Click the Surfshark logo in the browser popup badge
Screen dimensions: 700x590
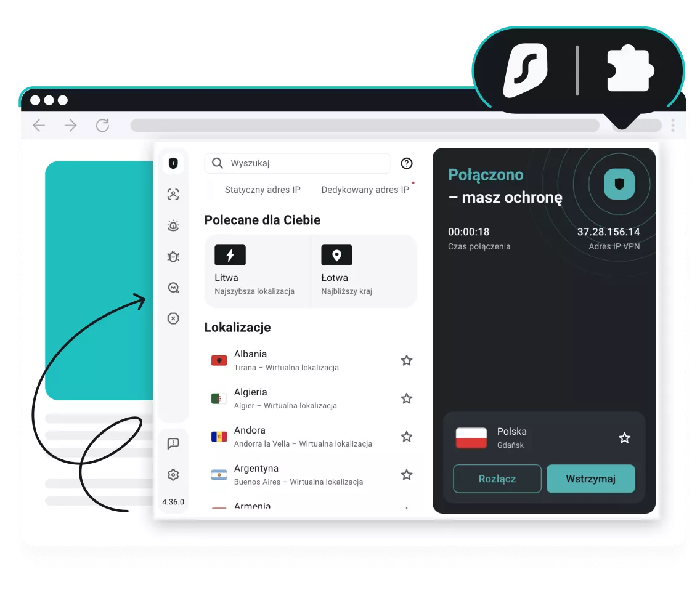[x=524, y=70]
